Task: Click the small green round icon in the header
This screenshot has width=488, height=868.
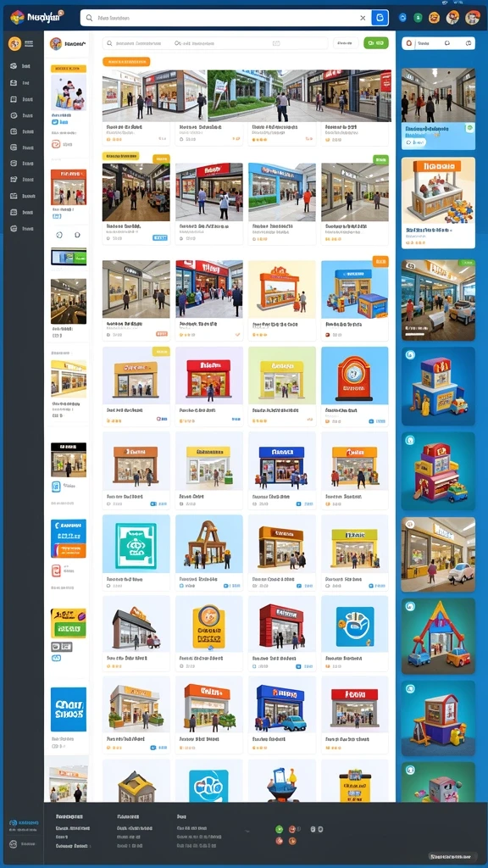Action: tap(419, 18)
